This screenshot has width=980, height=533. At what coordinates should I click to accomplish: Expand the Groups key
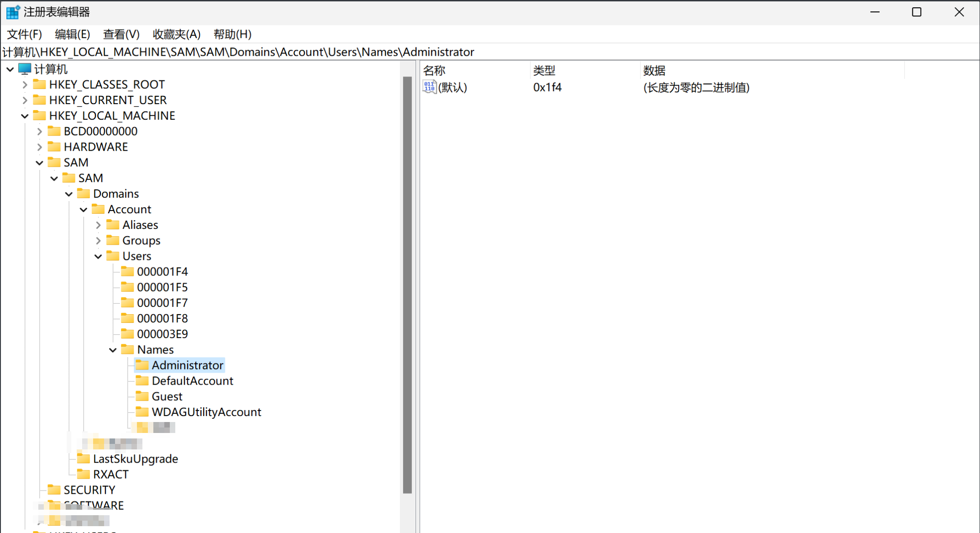coord(98,240)
